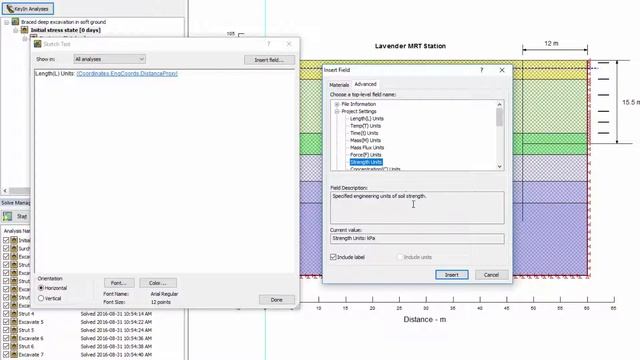Click the Distance - m axis label
Image resolution: width=640 pixels, height=360 pixels.
pos(424,319)
